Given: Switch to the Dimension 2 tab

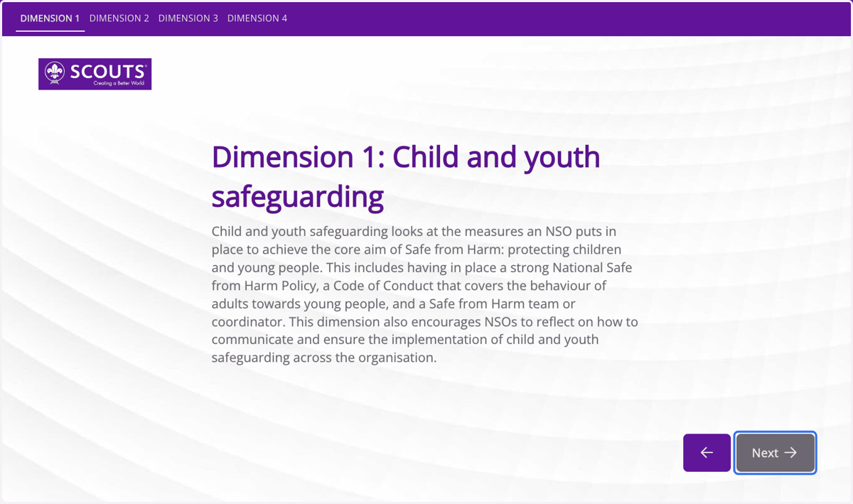Looking at the screenshot, I should pos(119,18).
